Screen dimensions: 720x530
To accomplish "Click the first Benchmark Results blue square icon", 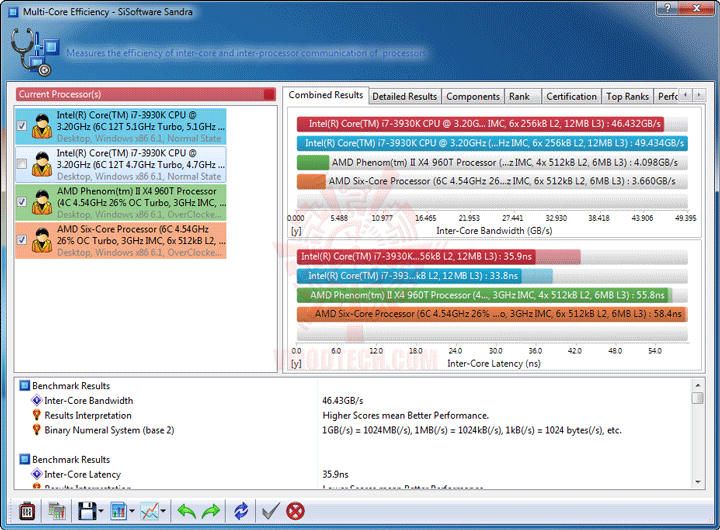I will point(24,385).
